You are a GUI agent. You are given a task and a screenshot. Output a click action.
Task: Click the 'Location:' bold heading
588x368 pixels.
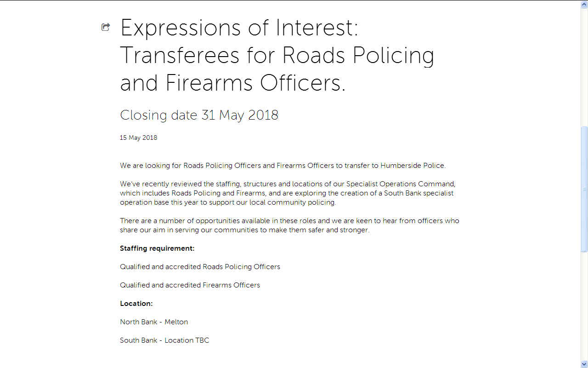[136, 304]
